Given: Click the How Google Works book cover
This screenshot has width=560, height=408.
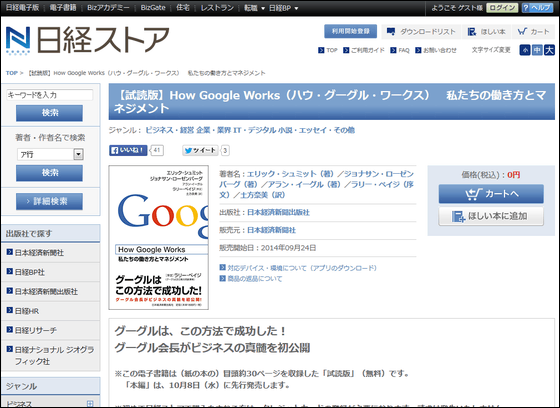Looking at the screenshot, I should pos(159,238).
